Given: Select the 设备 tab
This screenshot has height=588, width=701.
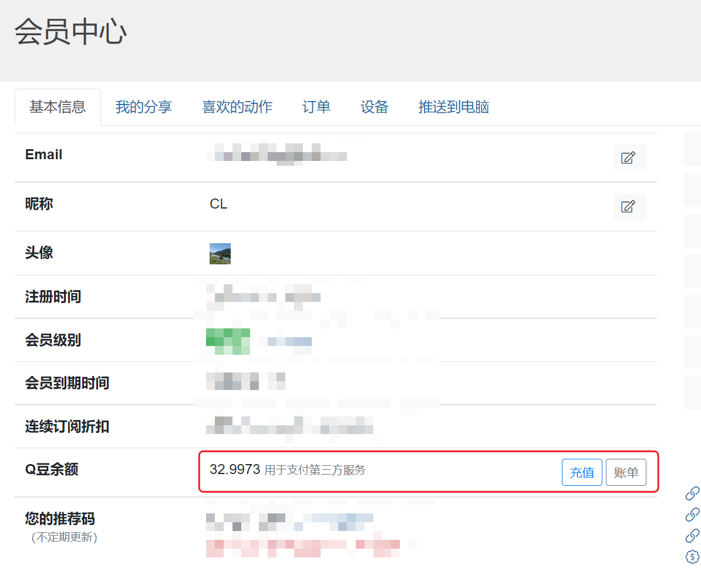Looking at the screenshot, I should pos(374,107).
